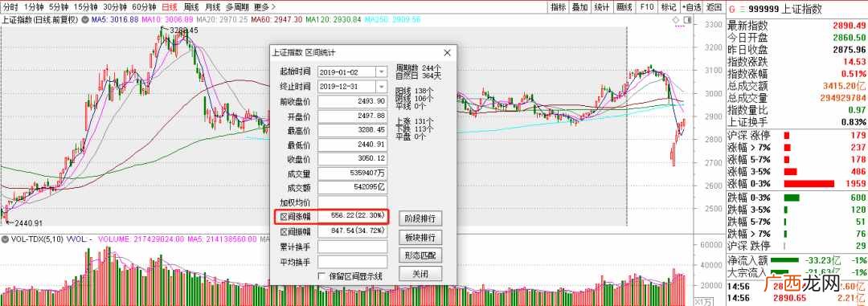This screenshot has width=868, height=306.
Task: Expand the 起始时间 date dropdown
Action: pos(381,72)
